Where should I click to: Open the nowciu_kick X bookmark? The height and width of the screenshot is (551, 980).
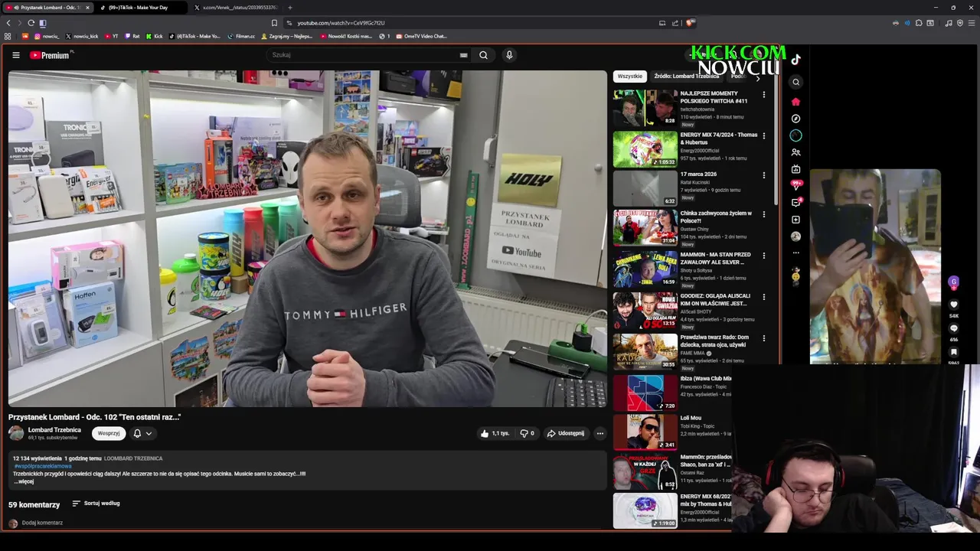82,36
